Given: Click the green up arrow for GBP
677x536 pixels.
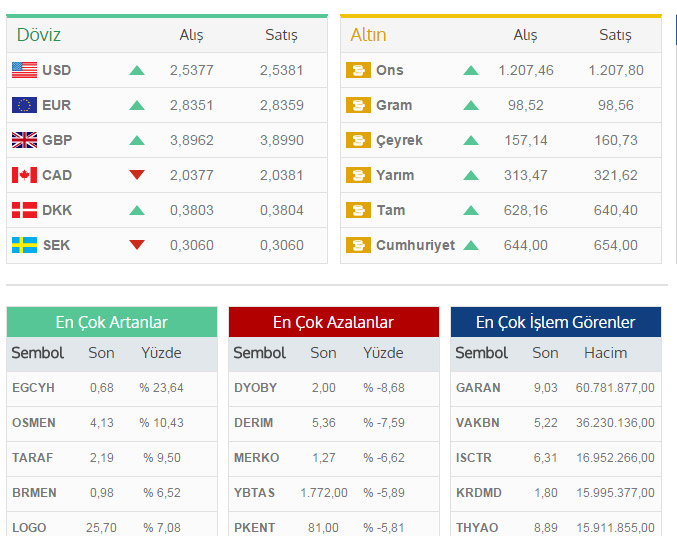Looking at the screenshot, I should coord(137,140).
